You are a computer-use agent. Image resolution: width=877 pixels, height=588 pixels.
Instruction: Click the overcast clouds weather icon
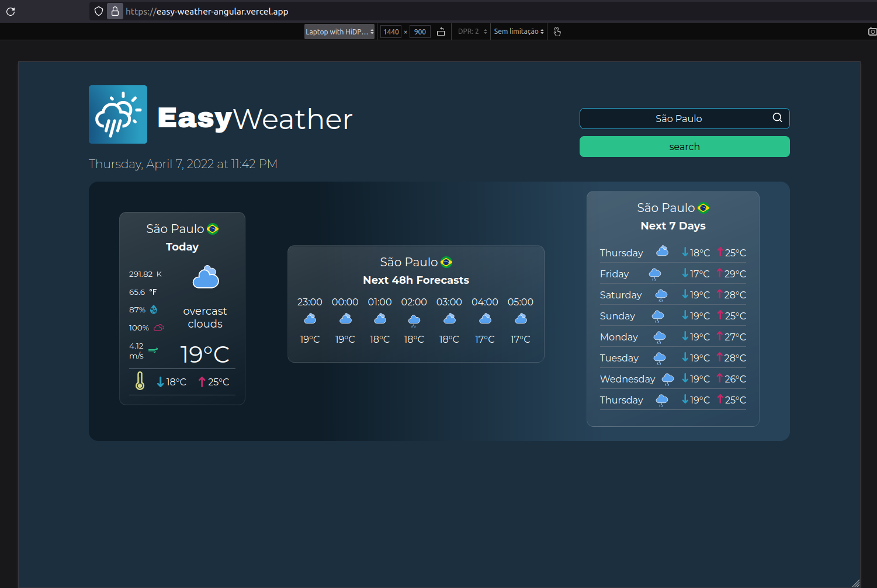click(x=205, y=276)
